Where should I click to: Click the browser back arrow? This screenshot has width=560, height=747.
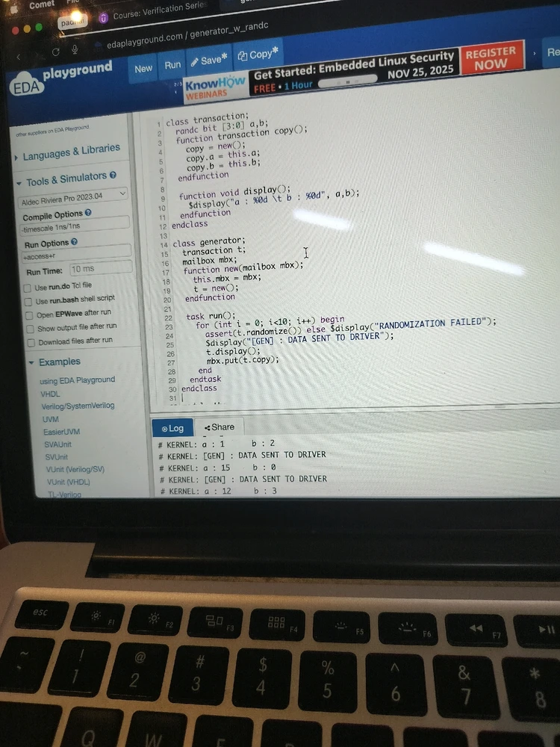(19, 57)
